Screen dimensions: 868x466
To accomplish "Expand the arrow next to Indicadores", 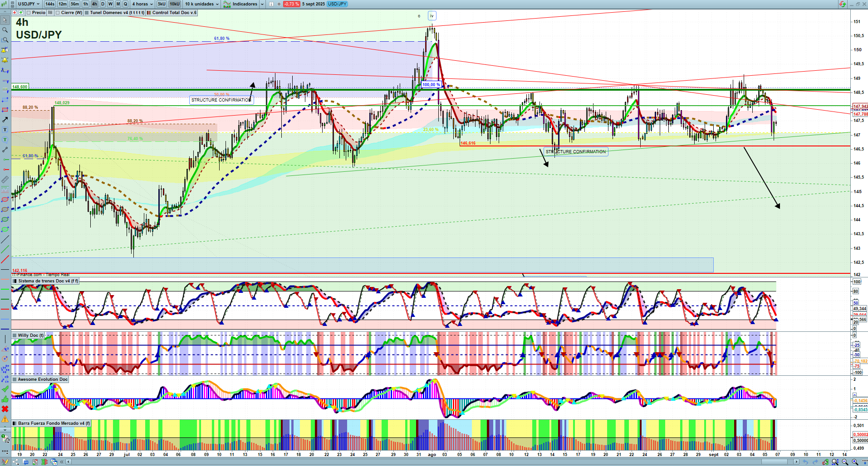I will 262,4.
